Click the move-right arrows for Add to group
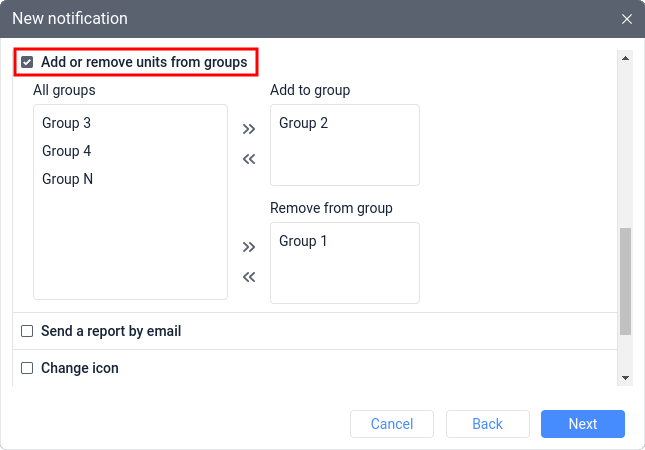This screenshot has height=450, width=645. pyautogui.click(x=249, y=129)
